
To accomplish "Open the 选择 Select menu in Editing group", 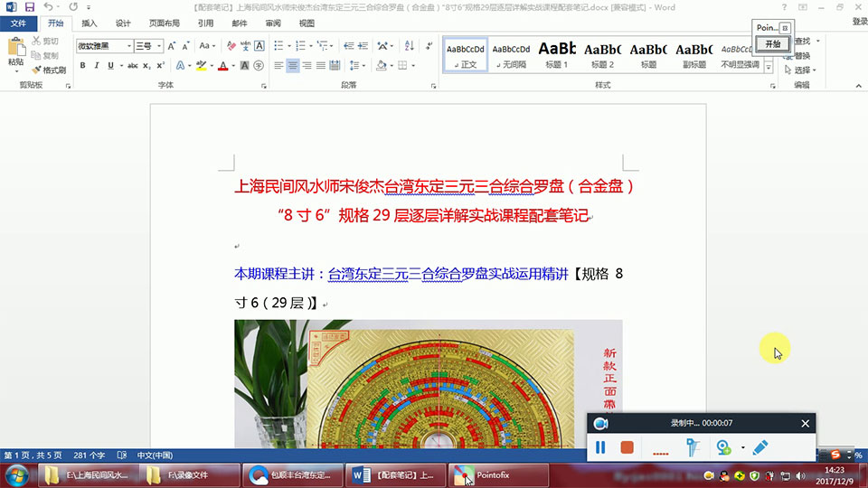I will [800, 70].
